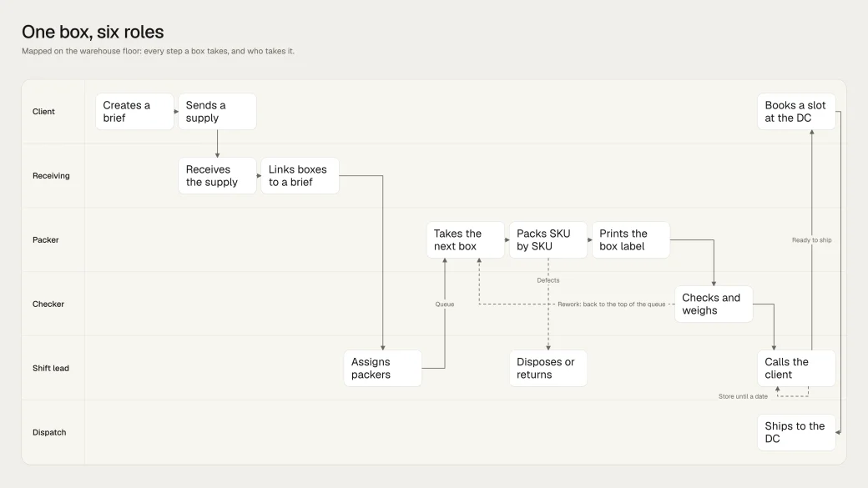868x488 pixels.
Task: Click the 'Packs SKU by SKU' box
Action: click(548, 239)
